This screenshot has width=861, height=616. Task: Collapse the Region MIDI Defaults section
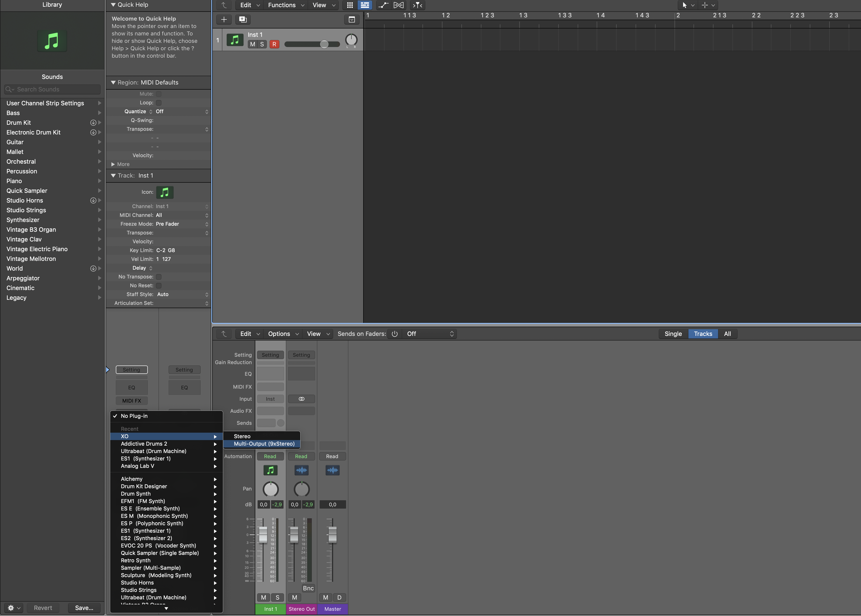click(113, 82)
